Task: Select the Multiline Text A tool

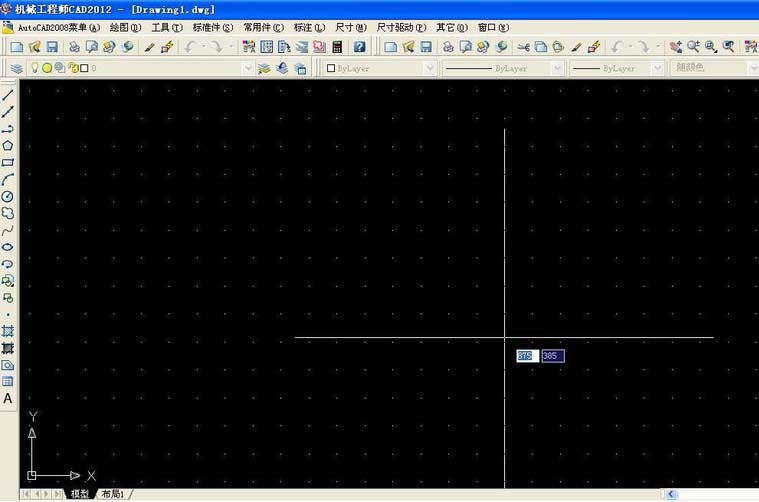Action: click(8, 399)
